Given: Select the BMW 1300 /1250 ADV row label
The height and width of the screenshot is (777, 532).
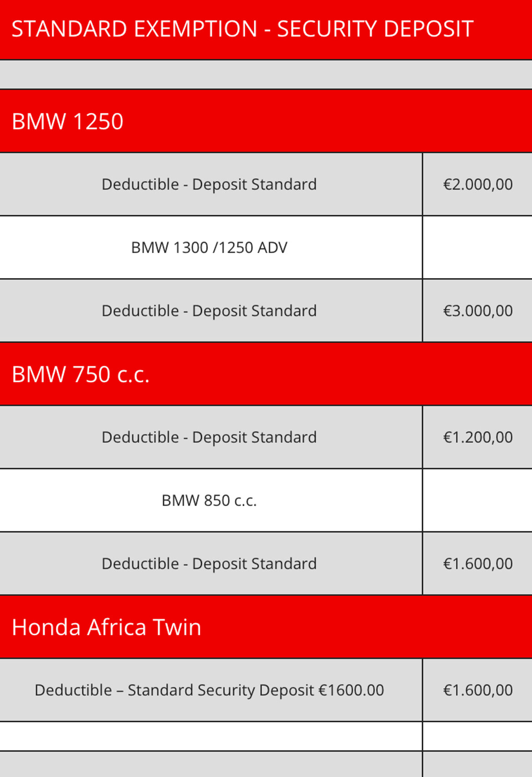Looking at the screenshot, I should point(209,248).
